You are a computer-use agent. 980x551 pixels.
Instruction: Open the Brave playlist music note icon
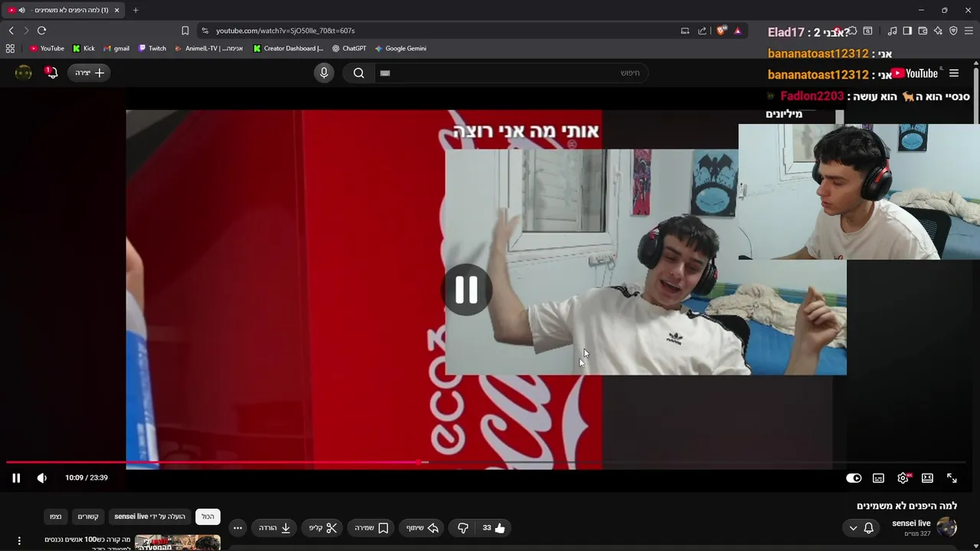pos(892,31)
